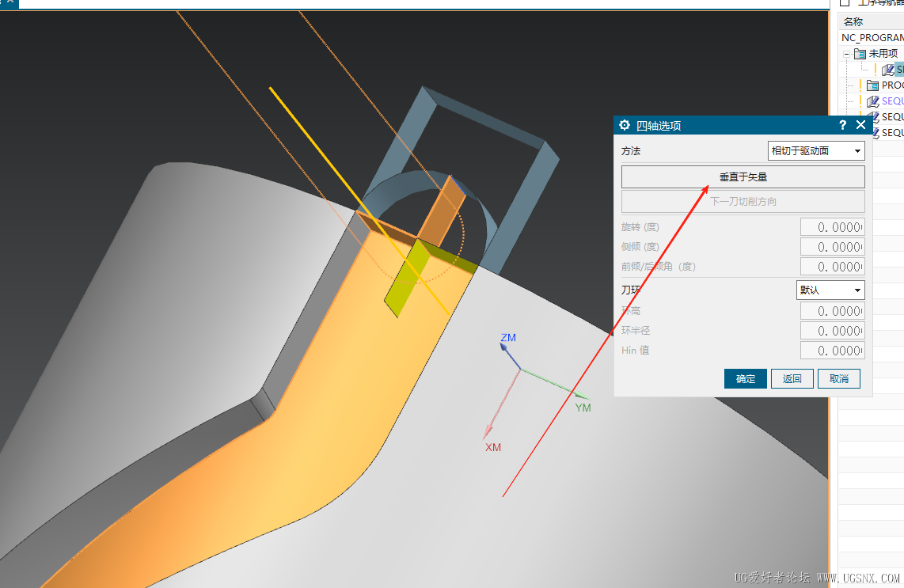The image size is (904, 588).
Task: Click the 返回 button
Action: 792,379
